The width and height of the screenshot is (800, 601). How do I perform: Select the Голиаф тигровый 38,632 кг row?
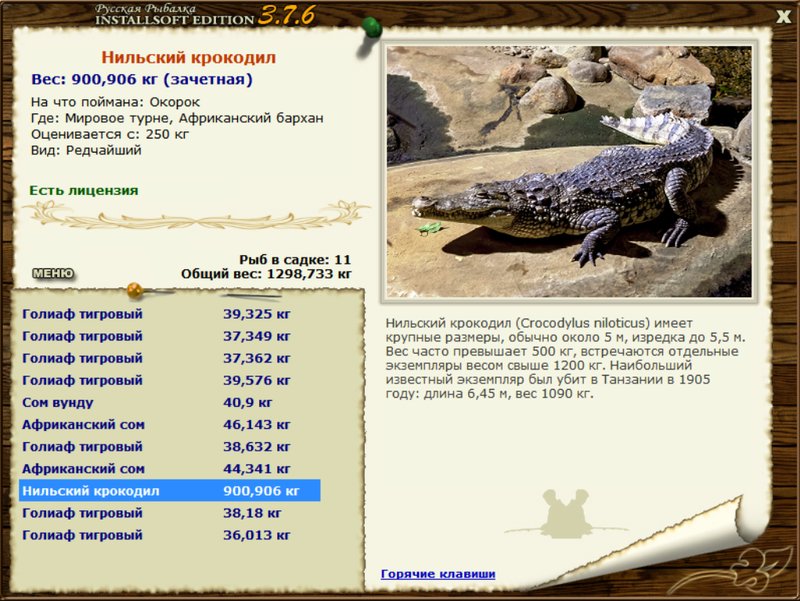(170, 447)
